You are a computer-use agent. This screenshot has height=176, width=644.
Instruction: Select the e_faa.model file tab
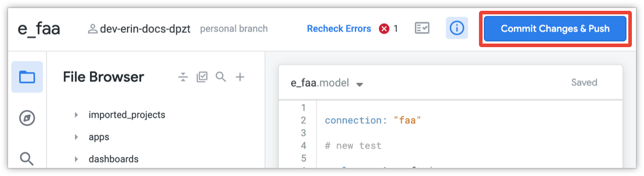coord(320,83)
